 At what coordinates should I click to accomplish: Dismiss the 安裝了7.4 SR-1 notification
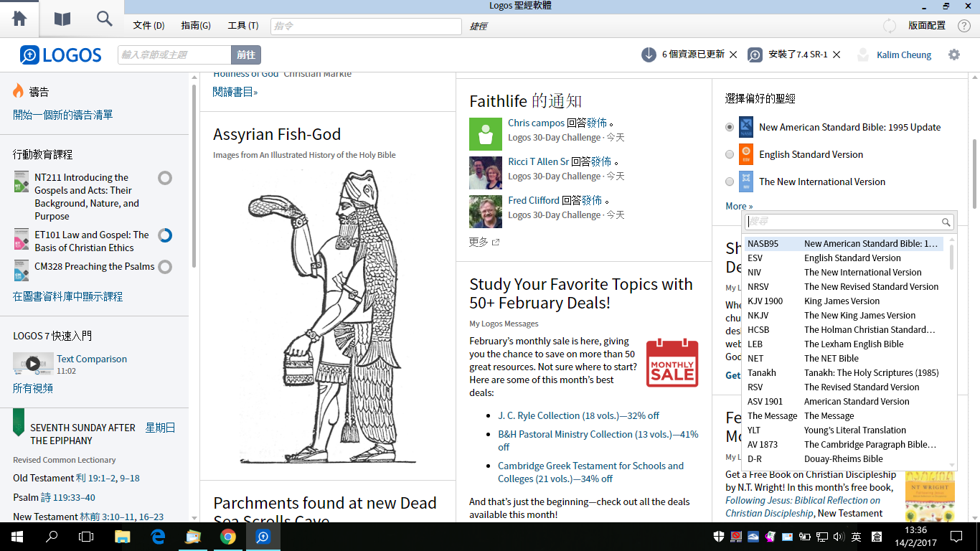pyautogui.click(x=837, y=55)
